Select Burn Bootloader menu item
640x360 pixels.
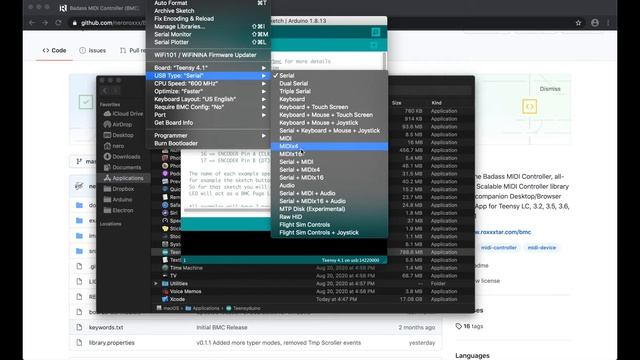coord(208,143)
